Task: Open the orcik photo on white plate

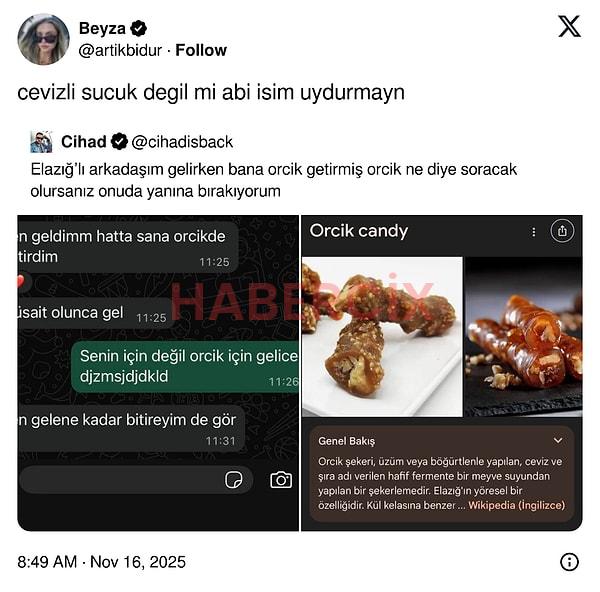Action: (x=382, y=337)
